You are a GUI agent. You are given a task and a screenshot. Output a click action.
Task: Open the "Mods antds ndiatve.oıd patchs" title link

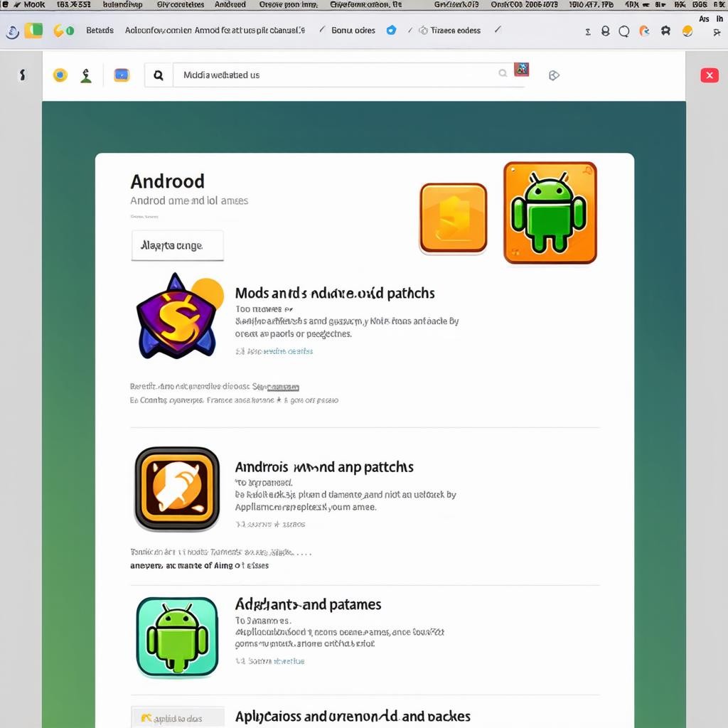coord(335,293)
